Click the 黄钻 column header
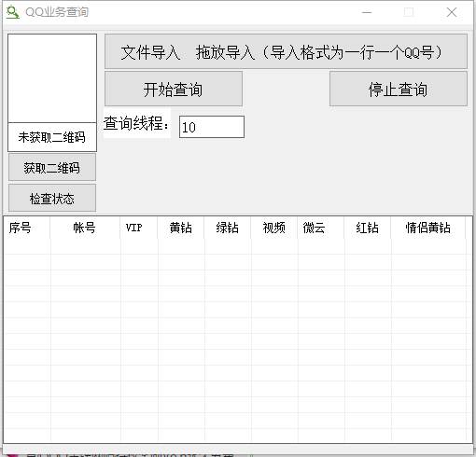Viewport: 476px width, 457px height. (x=181, y=228)
